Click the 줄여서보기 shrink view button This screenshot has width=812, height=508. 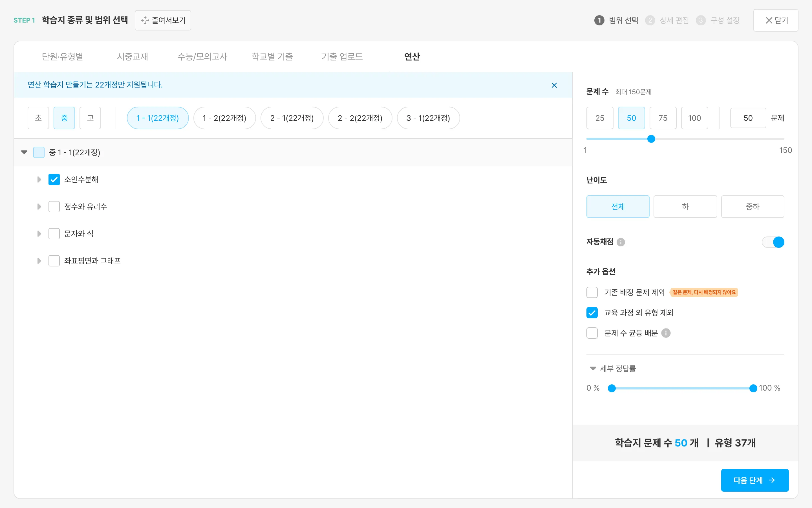pos(163,20)
